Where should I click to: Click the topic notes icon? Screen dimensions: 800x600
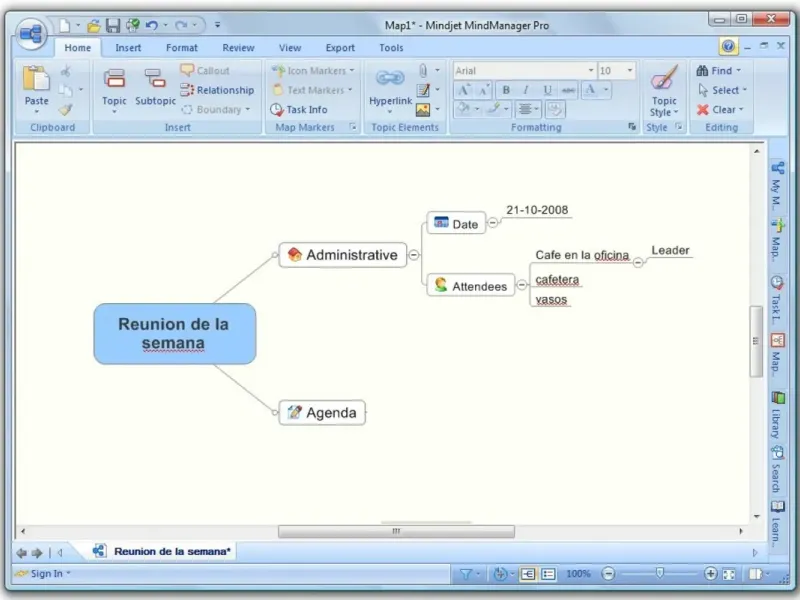click(423, 90)
